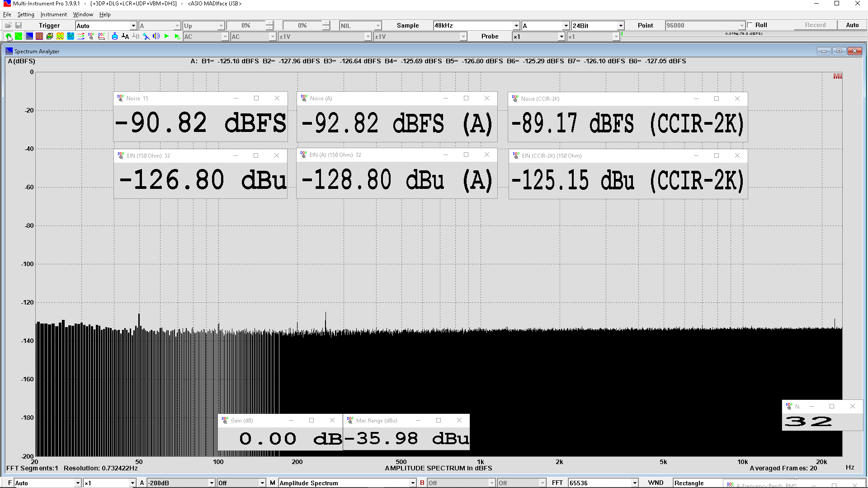
Task: Click the A(dBFS) axis label
Action: [x=22, y=61]
